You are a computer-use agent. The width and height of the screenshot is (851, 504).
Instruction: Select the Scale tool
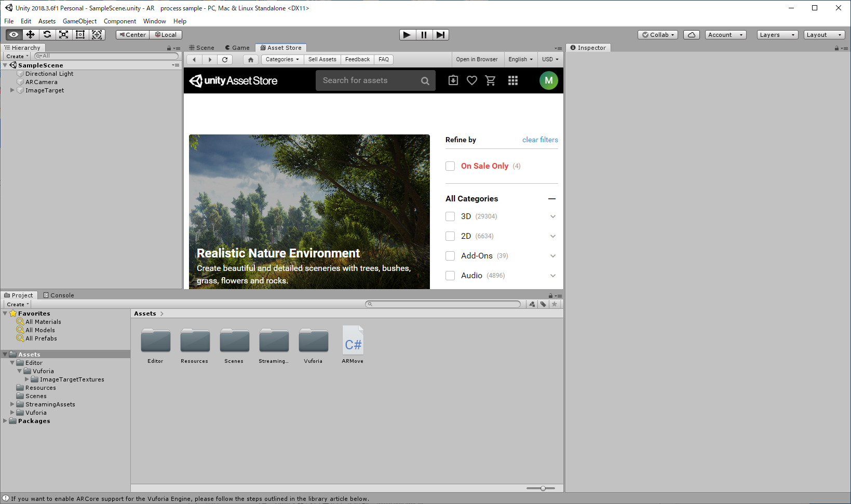64,35
